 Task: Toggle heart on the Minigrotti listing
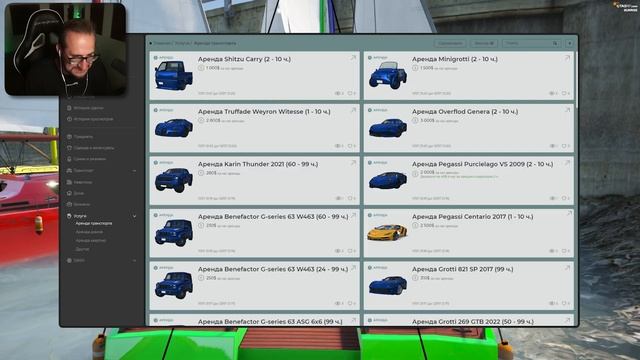(x=564, y=93)
